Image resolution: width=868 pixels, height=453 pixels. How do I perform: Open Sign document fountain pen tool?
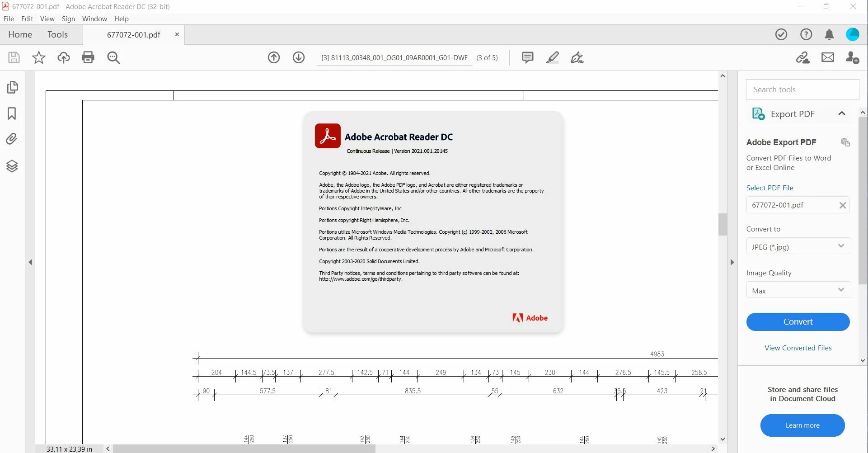point(577,57)
